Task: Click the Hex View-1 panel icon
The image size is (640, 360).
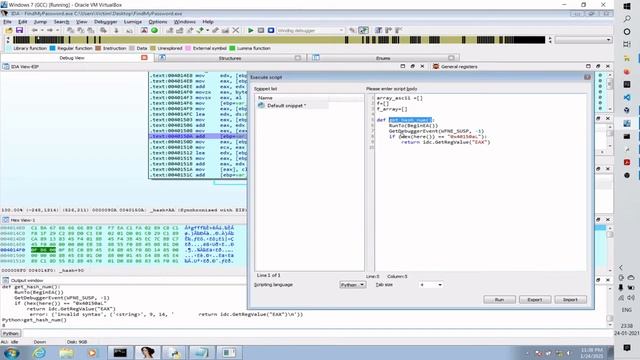Action: click(6, 220)
